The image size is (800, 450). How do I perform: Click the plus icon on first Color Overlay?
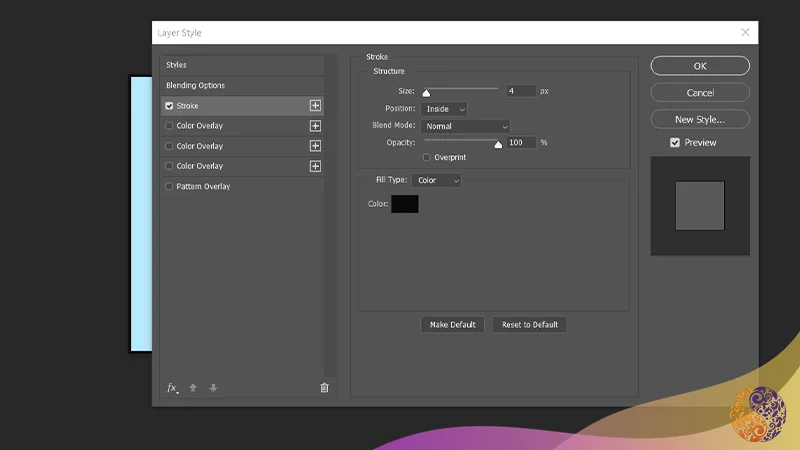[x=315, y=126]
